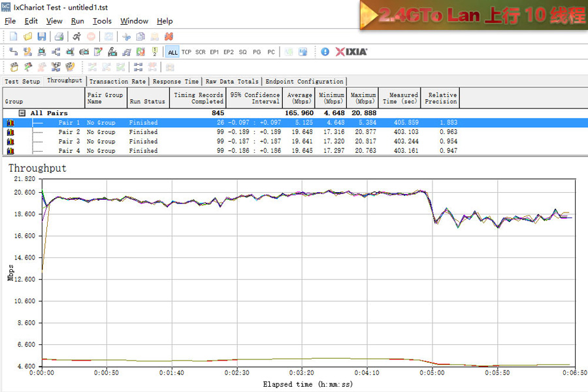Select the Pair 3 row
Viewport: 588px width, 392px height.
[69, 141]
